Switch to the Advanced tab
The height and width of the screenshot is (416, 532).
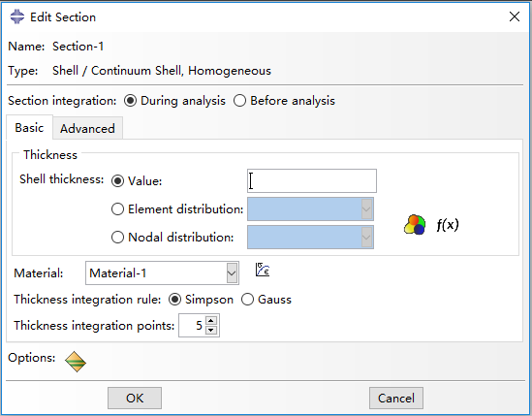(87, 129)
